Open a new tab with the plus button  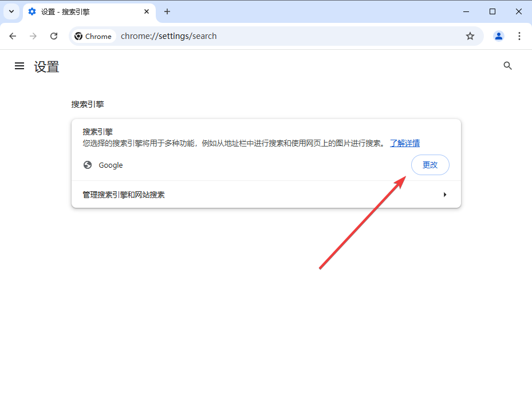pyautogui.click(x=167, y=11)
